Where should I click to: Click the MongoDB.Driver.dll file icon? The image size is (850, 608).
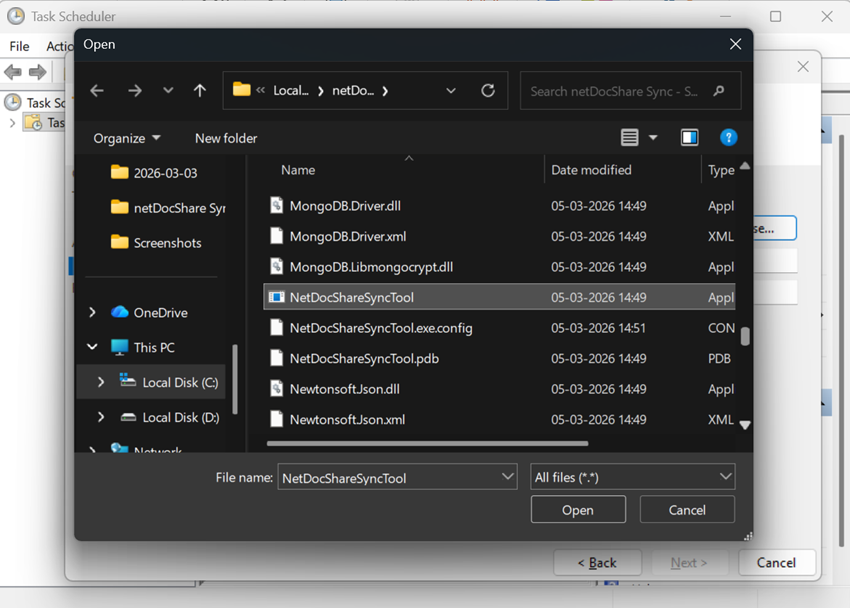click(x=276, y=205)
